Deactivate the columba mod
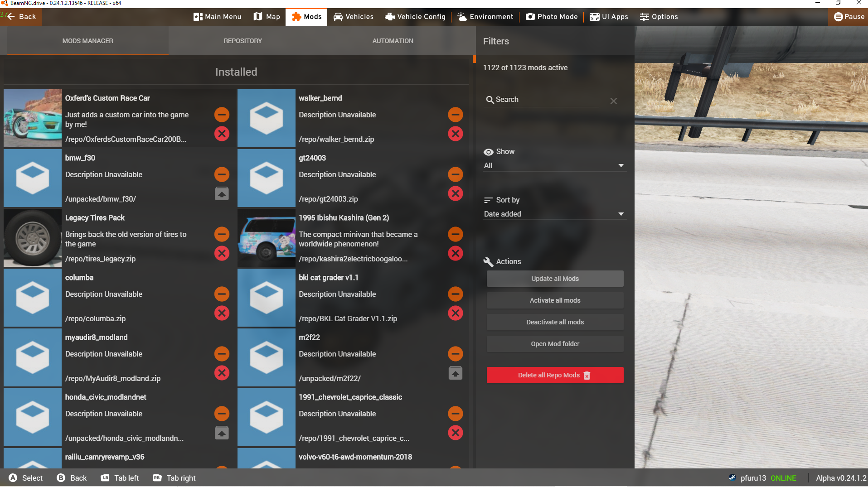This screenshot has height=487, width=868. [x=222, y=294]
